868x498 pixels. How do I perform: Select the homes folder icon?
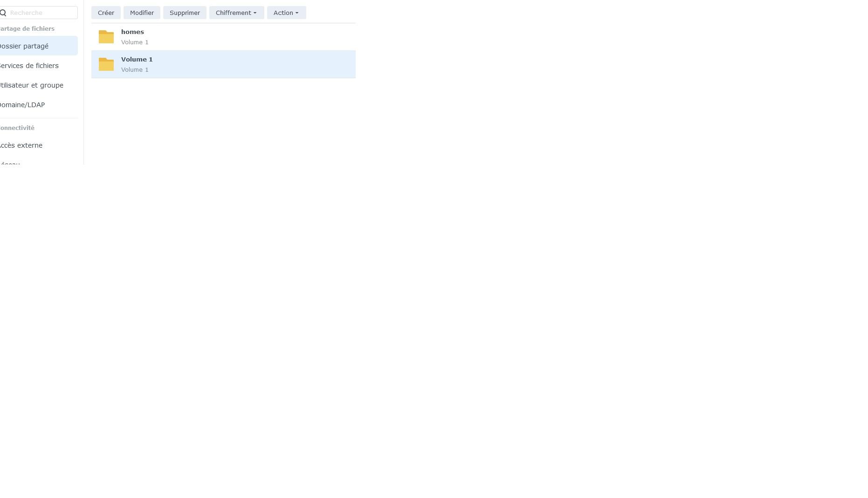[106, 37]
